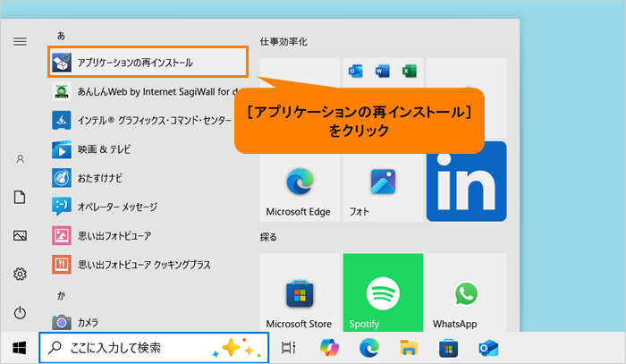This screenshot has height=364, width=626.
Task: Open File Explorer from the taskbar
Action: (409, 348)
